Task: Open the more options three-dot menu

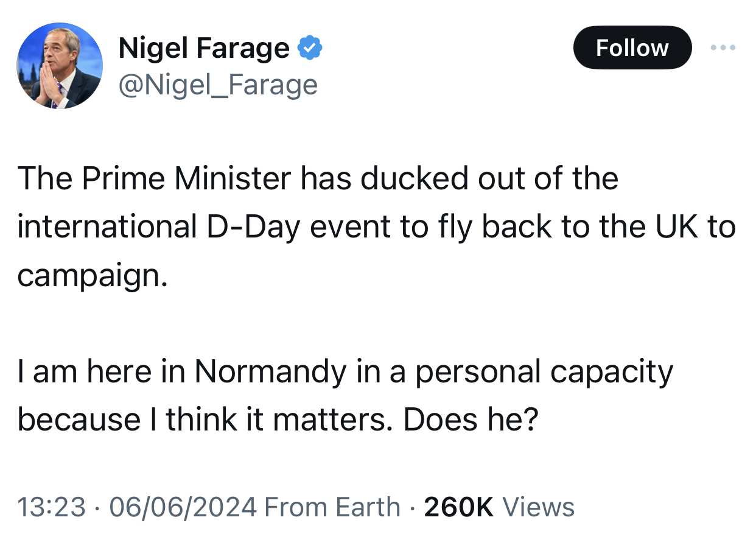Action: point(724,47)
